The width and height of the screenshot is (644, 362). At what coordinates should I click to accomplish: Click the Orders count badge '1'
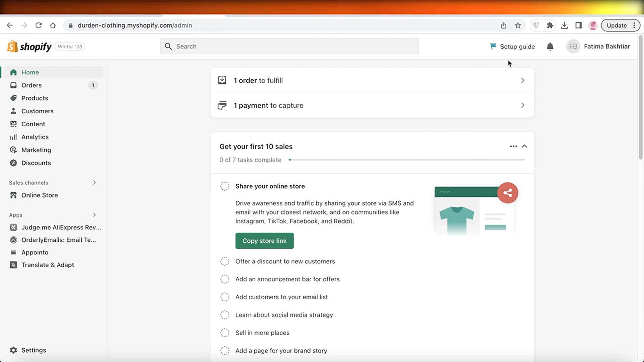(x=93, y=85)
